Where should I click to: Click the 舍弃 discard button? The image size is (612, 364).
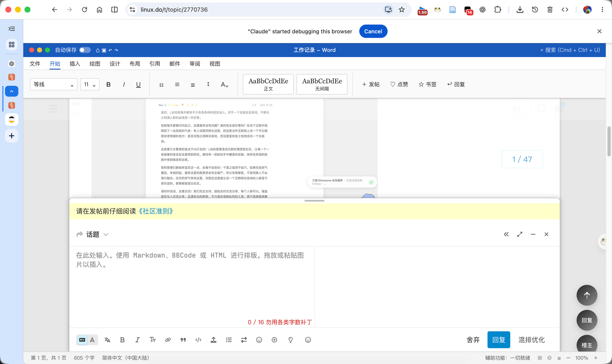[473, 340]
